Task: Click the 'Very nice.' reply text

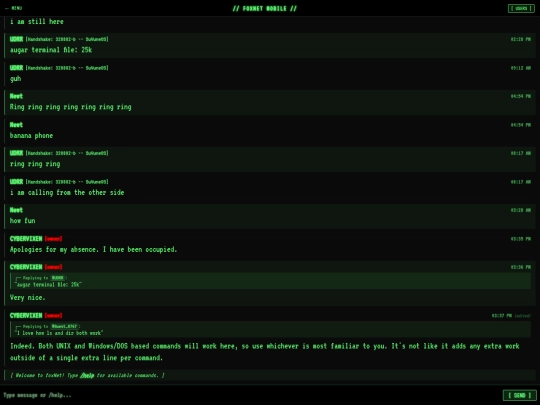Action: (x=28, y=298)
